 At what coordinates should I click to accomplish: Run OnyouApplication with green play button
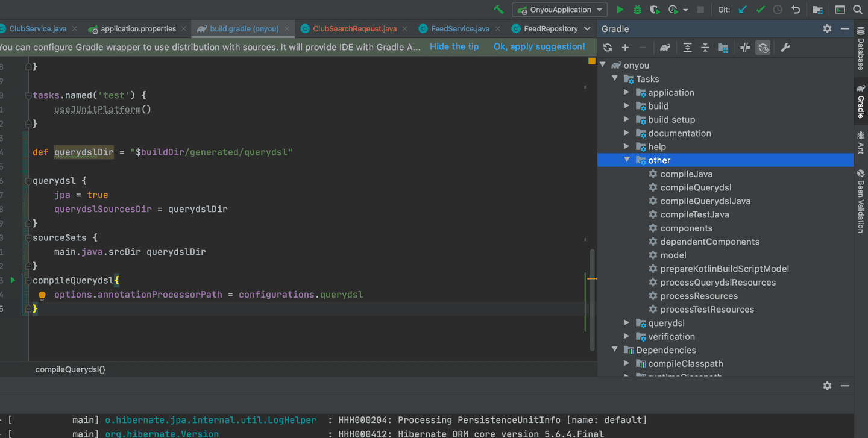(620, 10)
